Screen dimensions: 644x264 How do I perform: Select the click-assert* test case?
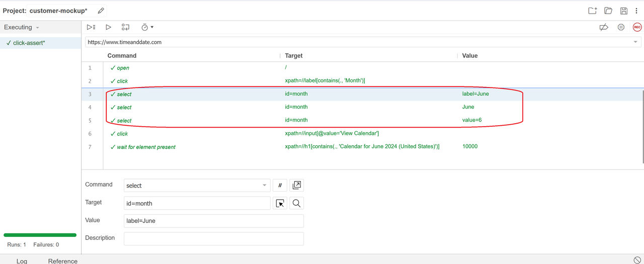pyautogui.click(x=40, y=43)
